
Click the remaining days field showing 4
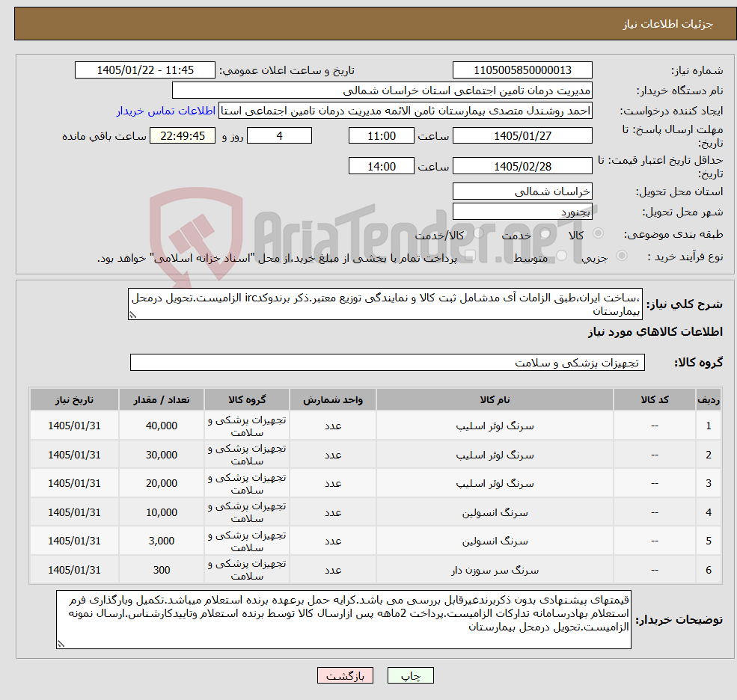tap(279, 136)
